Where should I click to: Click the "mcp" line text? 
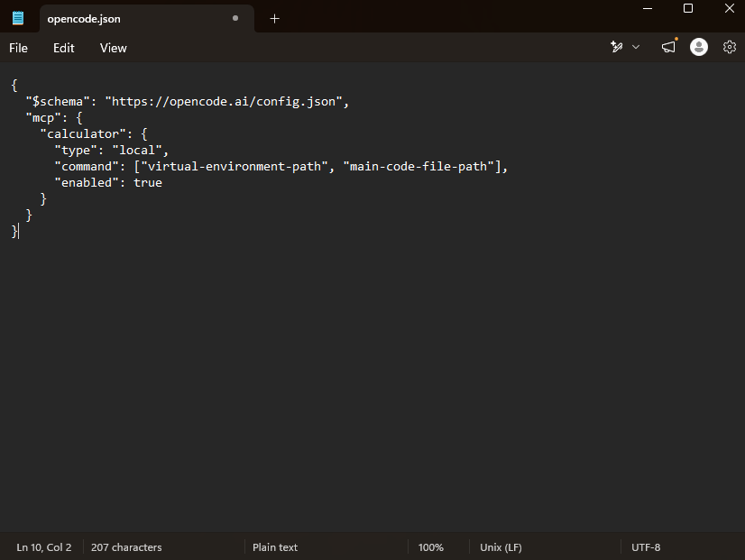click(x=54, y=118)
